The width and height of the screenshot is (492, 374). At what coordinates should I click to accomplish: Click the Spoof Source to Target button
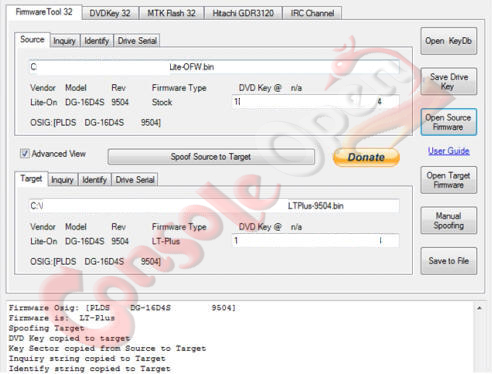(x=211, y=157)
